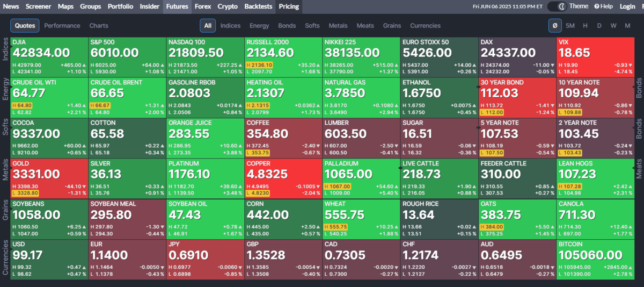Open the Help link with question icon
The image size is (644, 287).
pyautogui.click(x=603, y=6)
